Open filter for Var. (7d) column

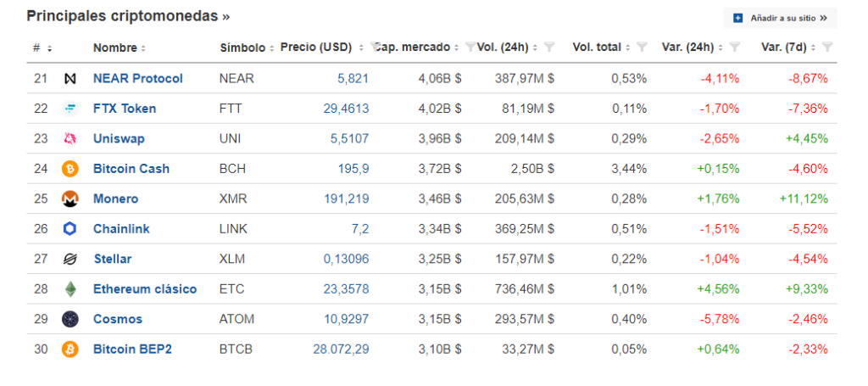[x=827, y=47]
